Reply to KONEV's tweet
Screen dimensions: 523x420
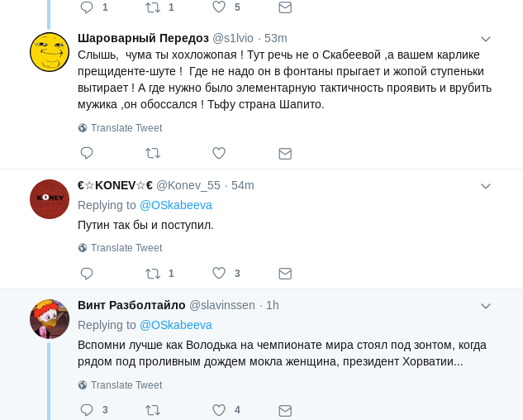click(x=87, y=273)
